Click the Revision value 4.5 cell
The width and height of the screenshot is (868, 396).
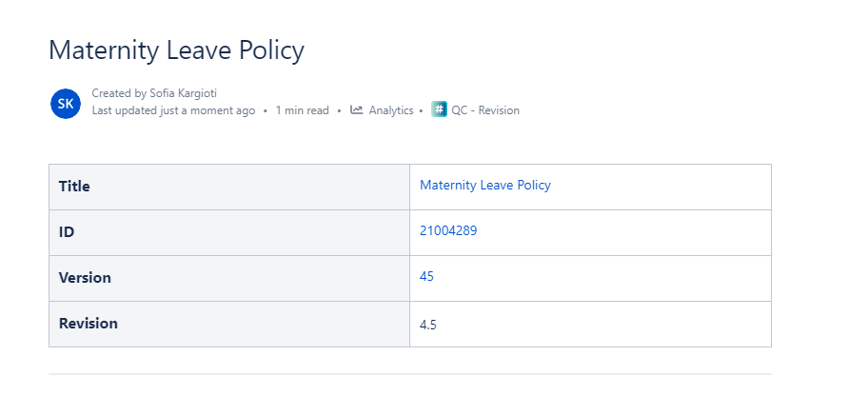tap(590, 325)
